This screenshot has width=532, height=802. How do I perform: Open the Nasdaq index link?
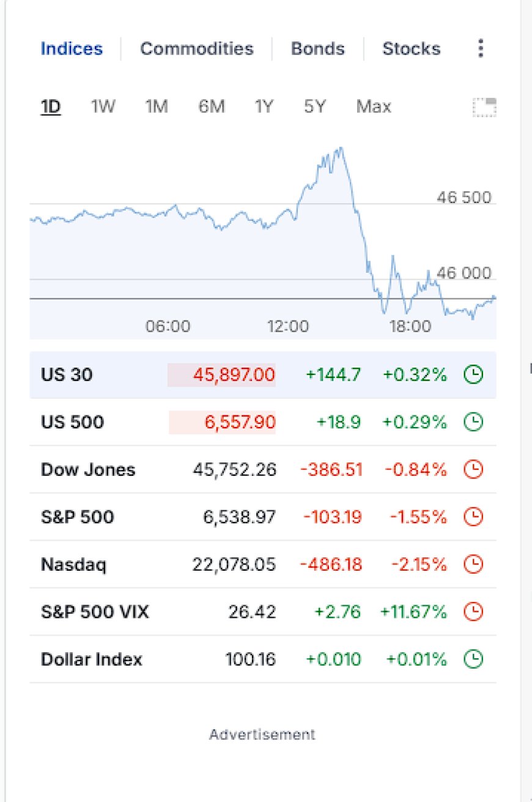coord(73,565)
